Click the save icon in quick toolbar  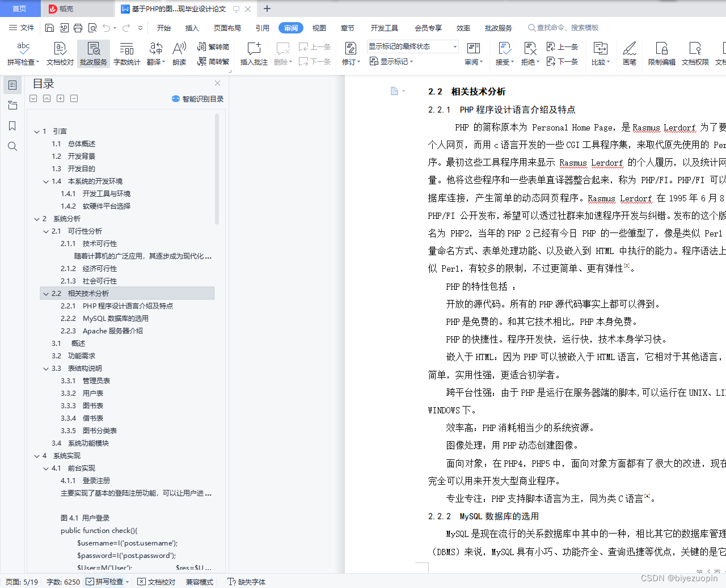point(50,28)
